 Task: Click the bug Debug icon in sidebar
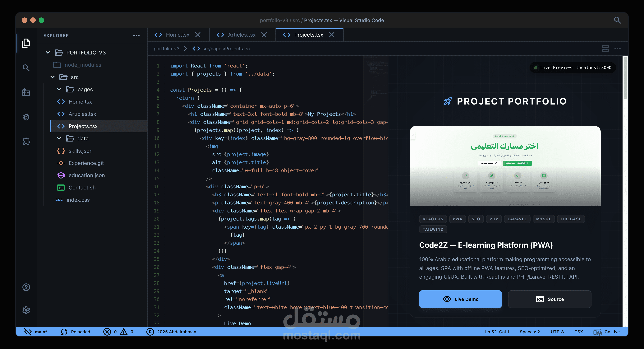coord(26,117)
